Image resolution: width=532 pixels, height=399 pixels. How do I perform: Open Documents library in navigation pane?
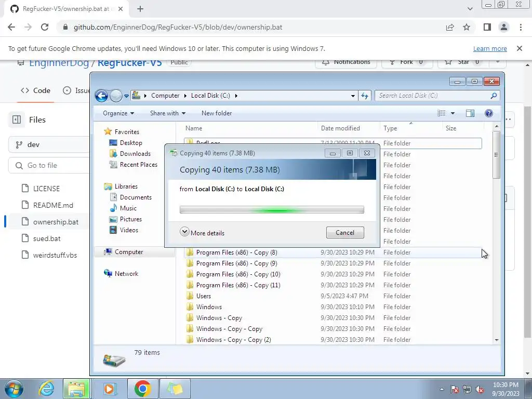point(136,197)
